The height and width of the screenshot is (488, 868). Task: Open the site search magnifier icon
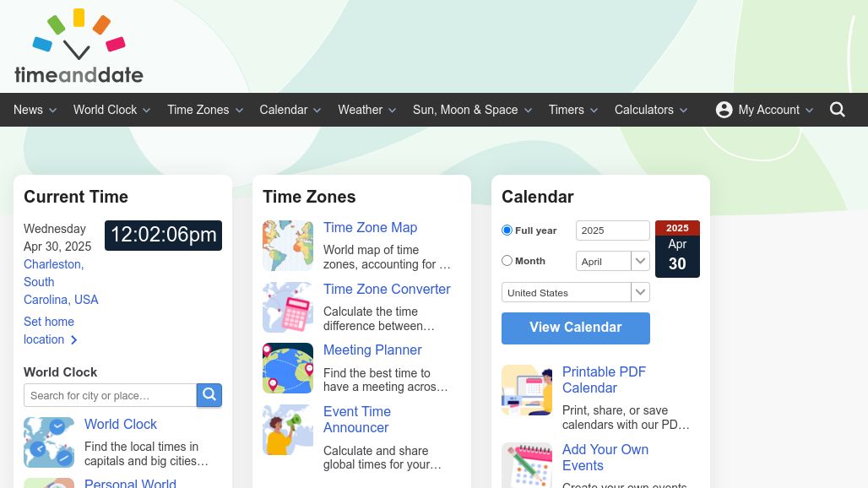pyautogui.click(x=837, y=110)
